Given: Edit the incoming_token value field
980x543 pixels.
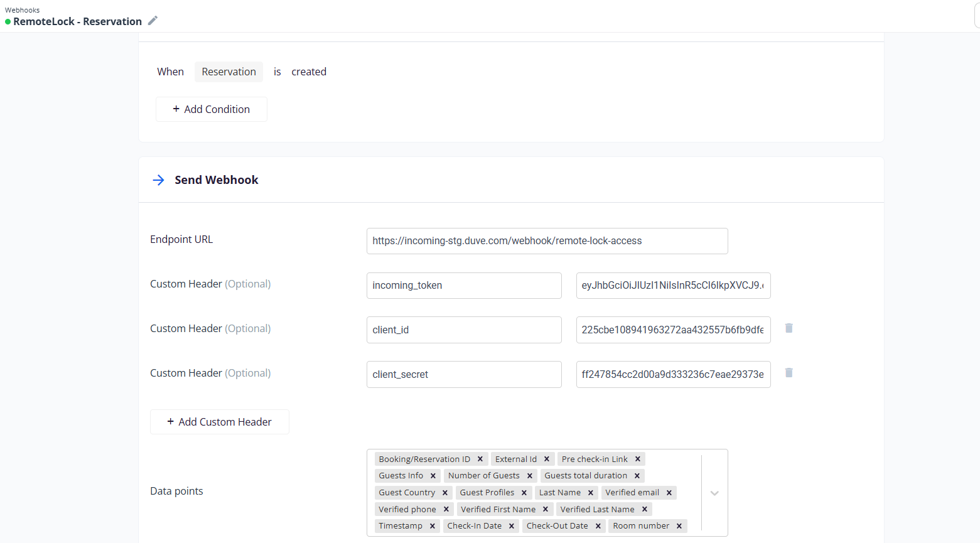Looking at the screenshot, I should click(x=673, y=286).
